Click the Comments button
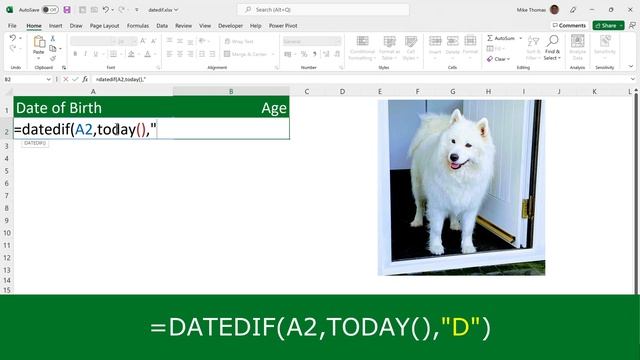The width and height of the screenshot is (640, 360). tap(569, 25)
